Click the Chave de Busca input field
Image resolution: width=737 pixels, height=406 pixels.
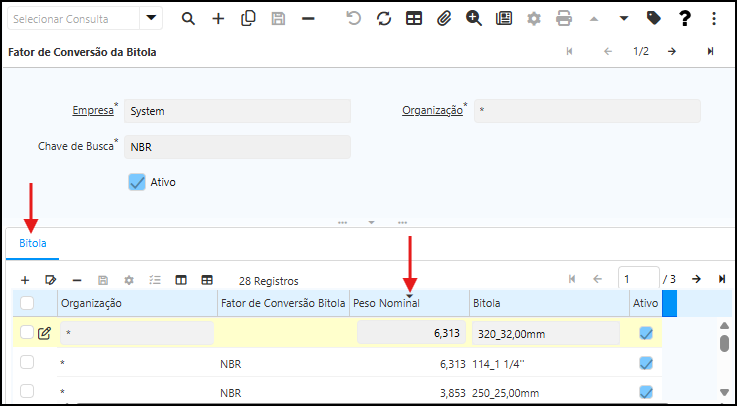pyautogui.click(x=237, y=147)
